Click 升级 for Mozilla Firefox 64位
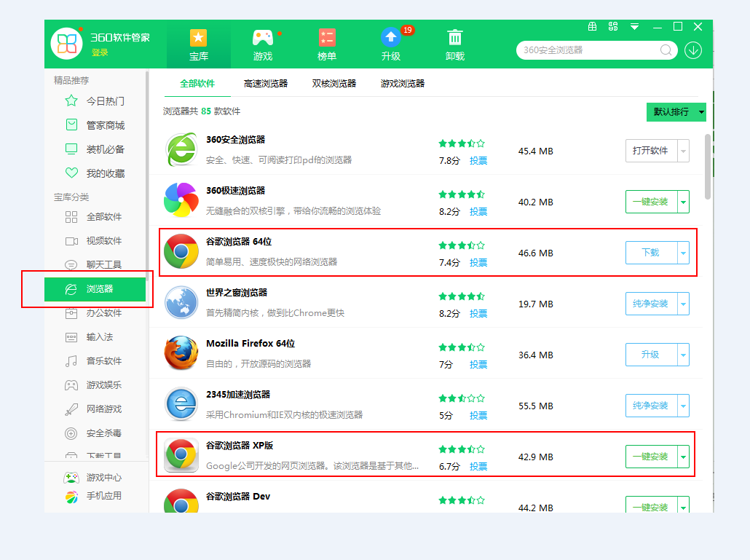This screenshot has height=560, width=750. 651,355
